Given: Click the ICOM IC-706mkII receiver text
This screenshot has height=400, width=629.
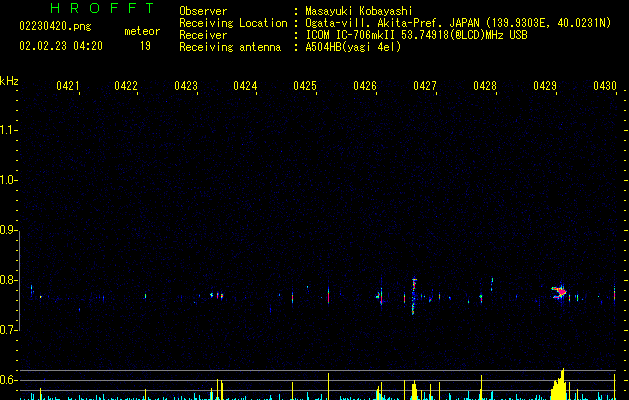Looking at the screenshot, I should (x=416, y=35).
